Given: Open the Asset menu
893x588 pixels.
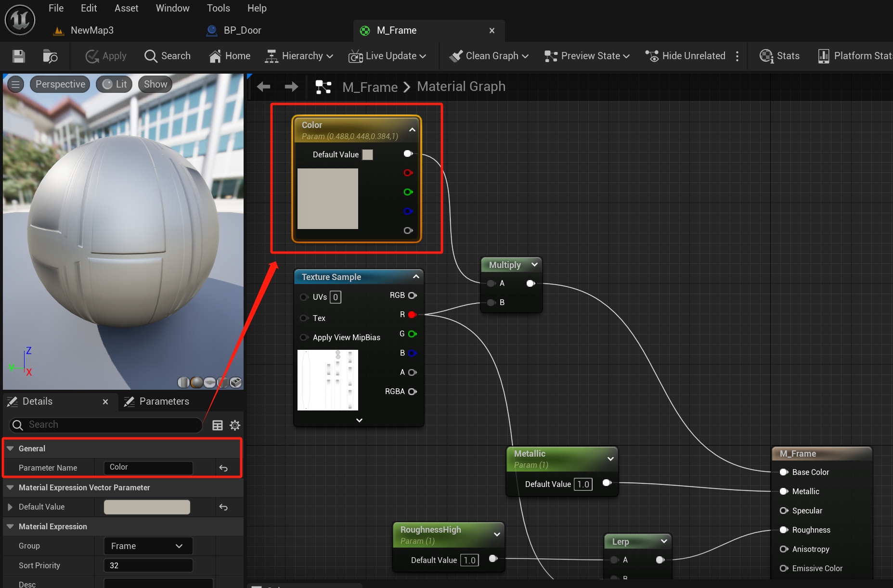Looking at the screenshot, I should pos(126,8).
